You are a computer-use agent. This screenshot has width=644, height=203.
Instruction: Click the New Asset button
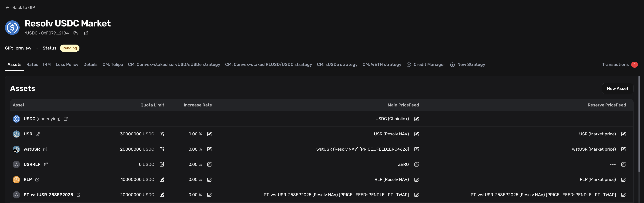coord(617,89)
